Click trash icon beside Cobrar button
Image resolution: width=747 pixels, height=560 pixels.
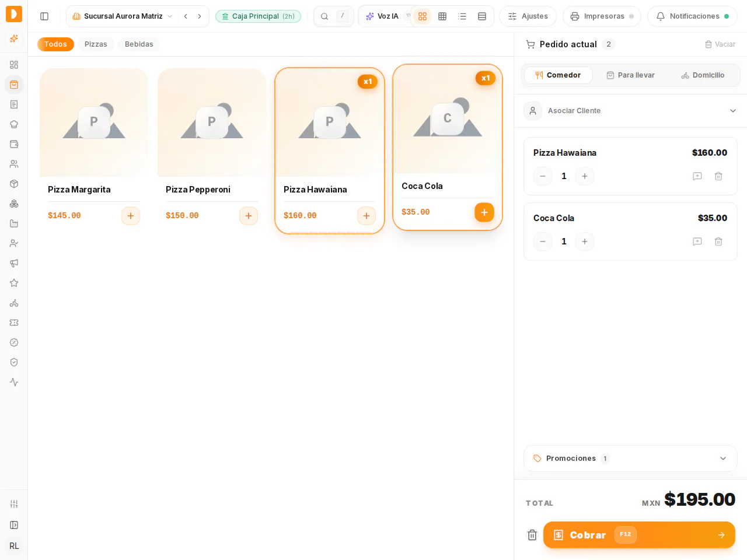point(532,535)
